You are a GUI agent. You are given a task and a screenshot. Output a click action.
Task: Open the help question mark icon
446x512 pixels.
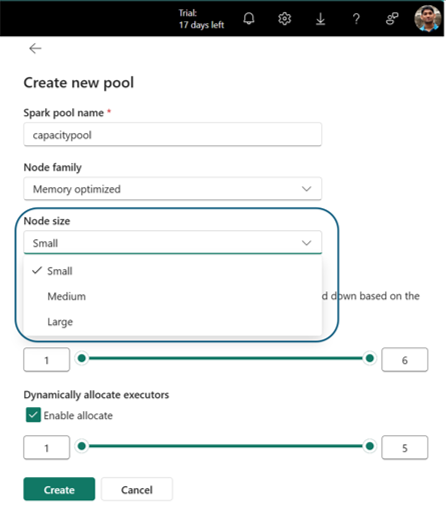(x=356, y=19)
